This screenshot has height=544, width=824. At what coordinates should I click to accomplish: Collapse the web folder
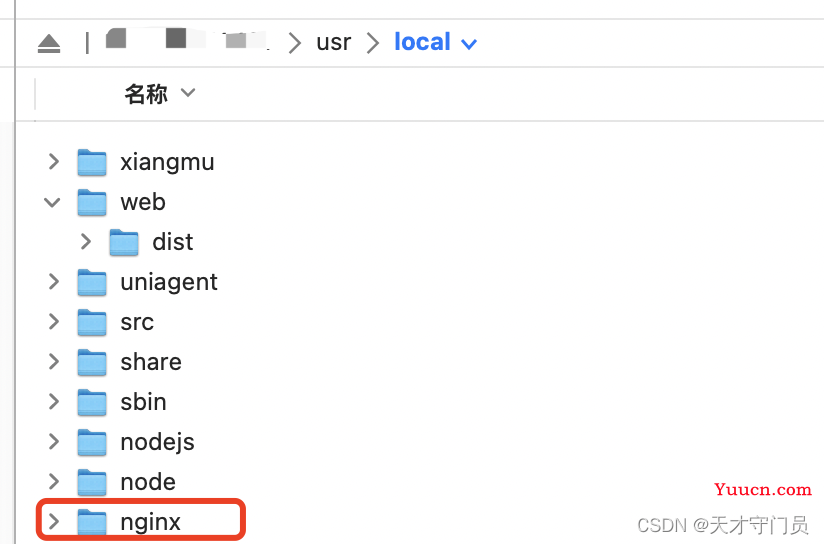53,202
